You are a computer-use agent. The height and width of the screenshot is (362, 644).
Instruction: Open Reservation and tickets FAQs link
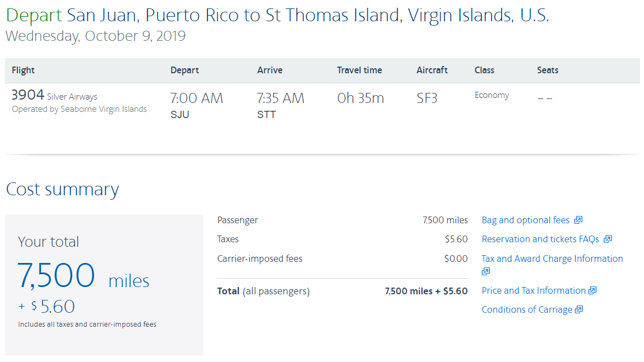pos(540,239)
